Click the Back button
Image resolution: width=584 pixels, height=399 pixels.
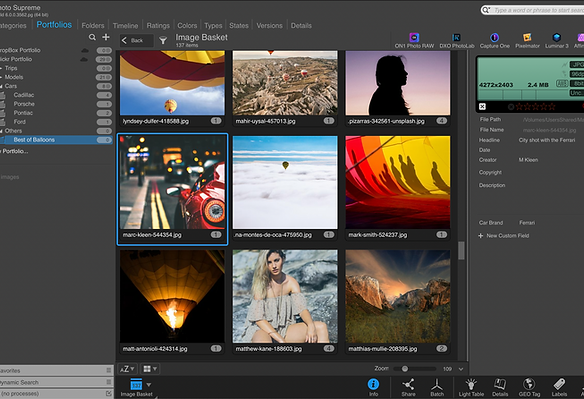pos(136,40)
